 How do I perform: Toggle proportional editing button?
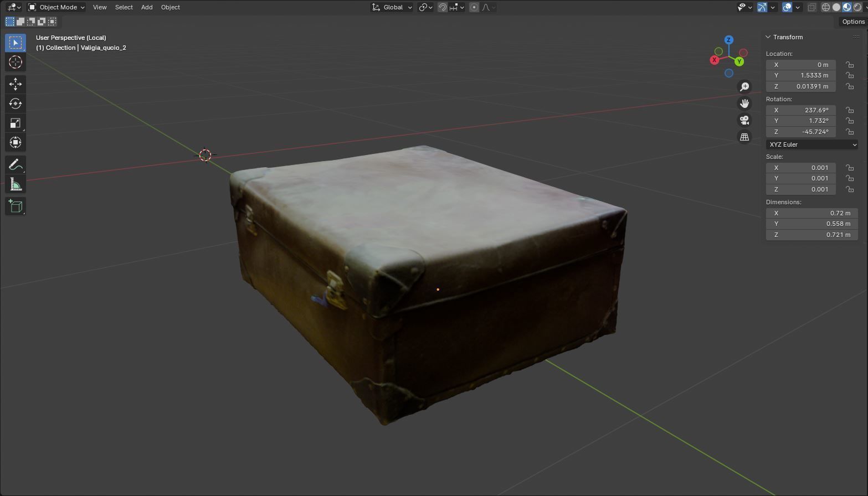tap(474, 7)
